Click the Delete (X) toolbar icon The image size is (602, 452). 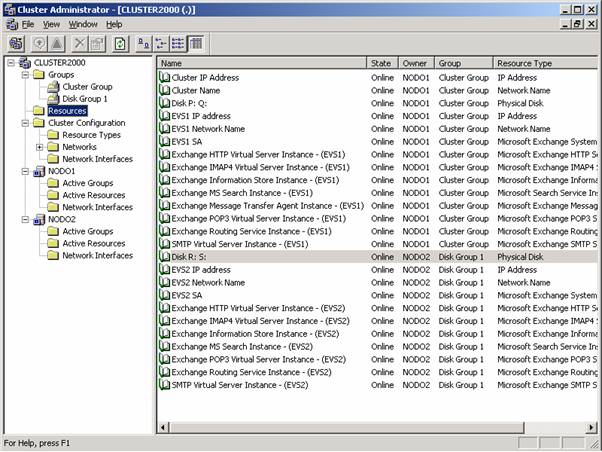pos(79,43)
